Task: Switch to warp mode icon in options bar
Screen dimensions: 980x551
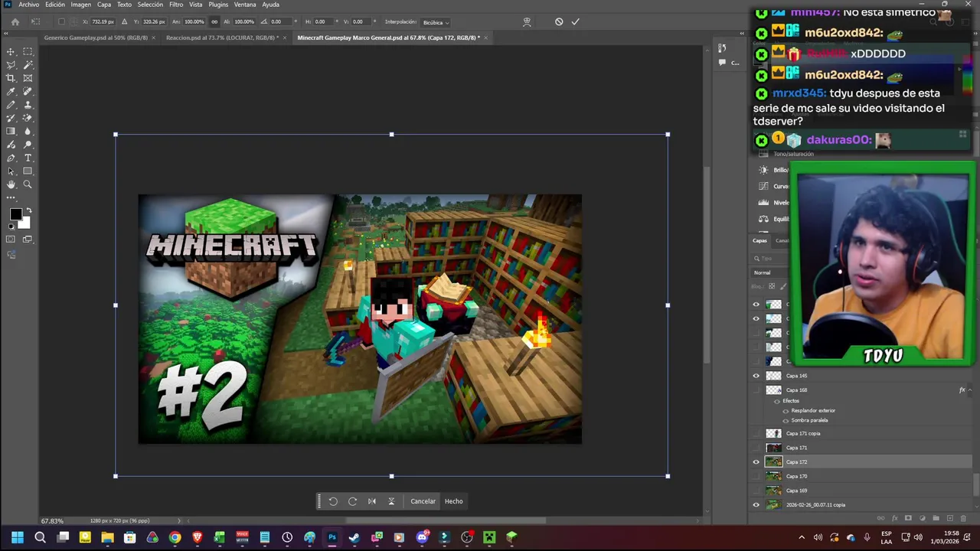Action: (x=527, y=21)
